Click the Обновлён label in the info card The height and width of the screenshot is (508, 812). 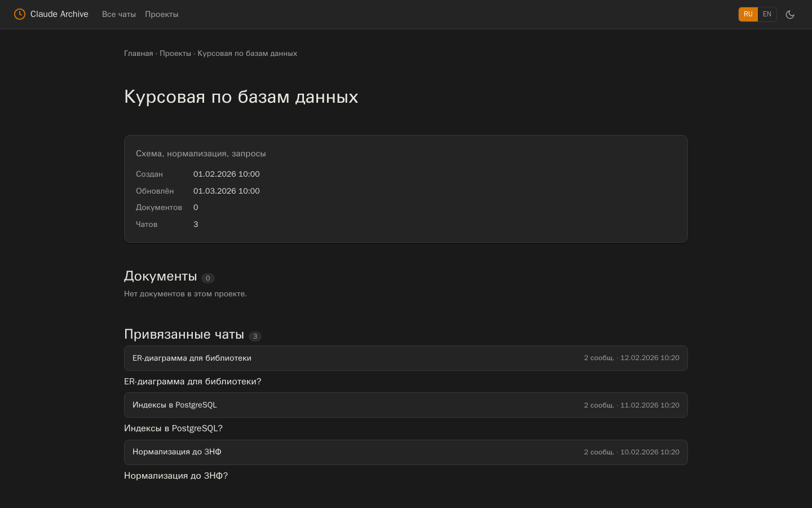[155, 191]
